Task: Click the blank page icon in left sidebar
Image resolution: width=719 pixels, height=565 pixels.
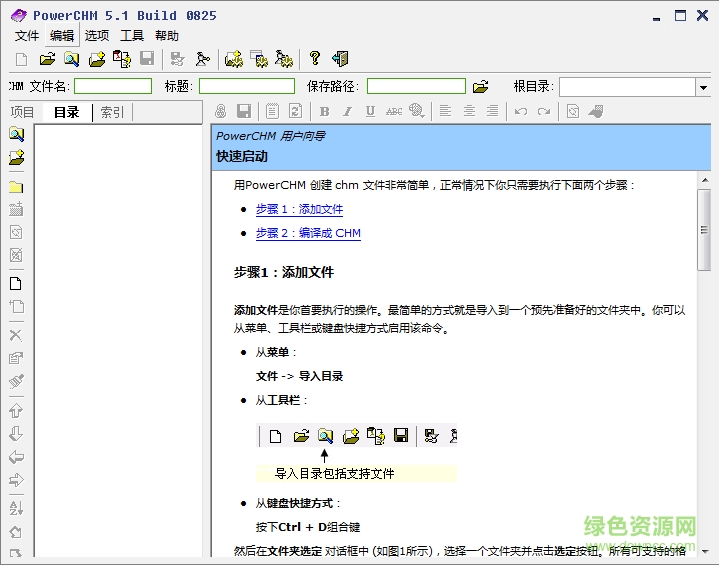Action: point(16,283)
